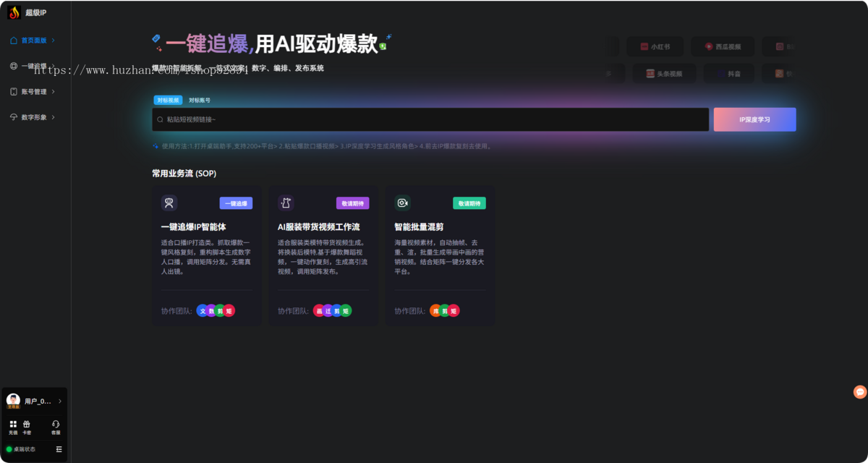Image resolution: width=868 pixels, height=463 pixels.
Task: Open 账号管理 in the sidebar
Action: coord(33,92)
